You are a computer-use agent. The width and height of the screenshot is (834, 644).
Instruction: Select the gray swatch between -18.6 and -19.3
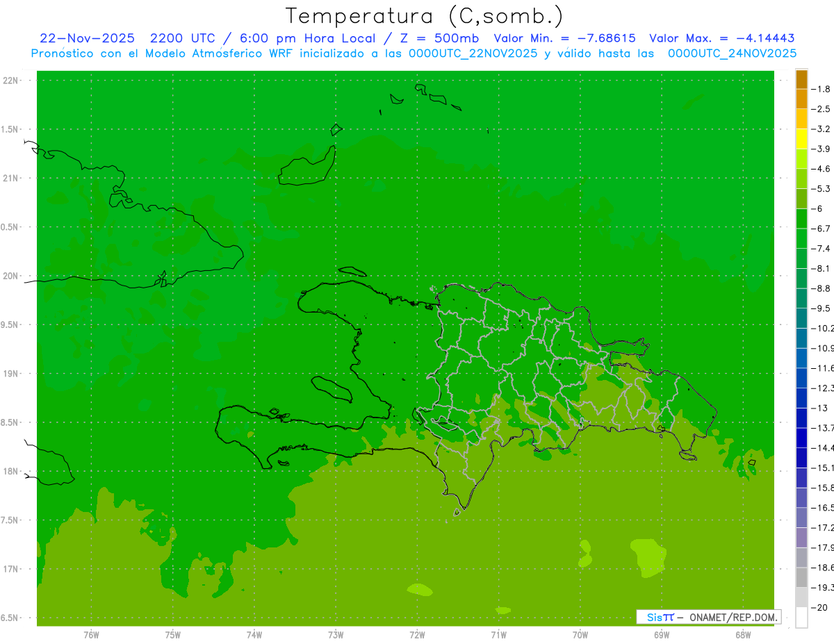(x=801, y=577)
